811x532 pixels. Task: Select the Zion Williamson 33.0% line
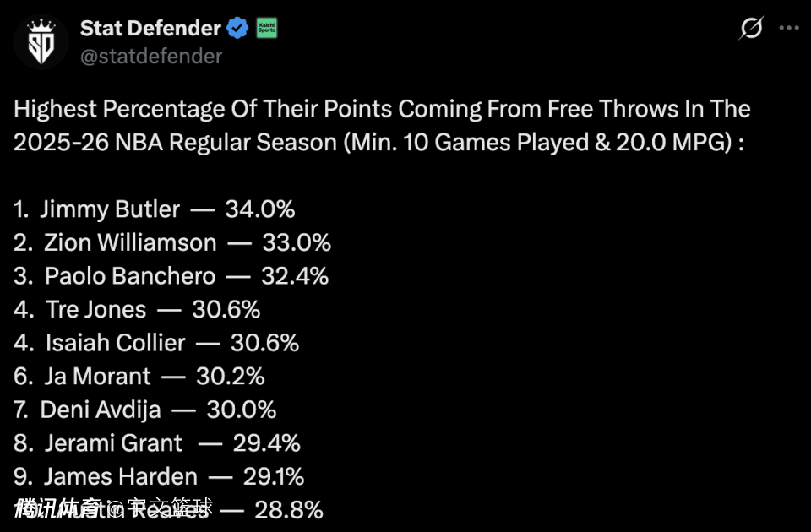click(x=172, y=242)
